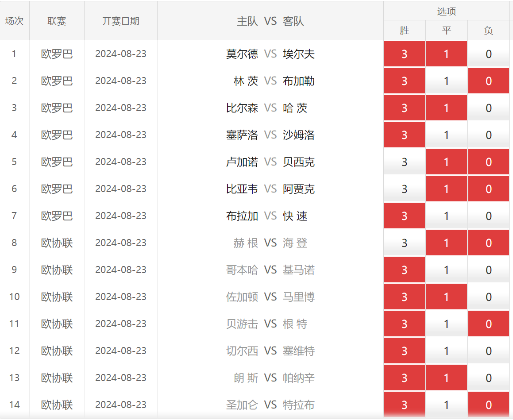
Task: Select draw option 1 for 哥本哈 VS 基马诺
Action: coord(446,270)
